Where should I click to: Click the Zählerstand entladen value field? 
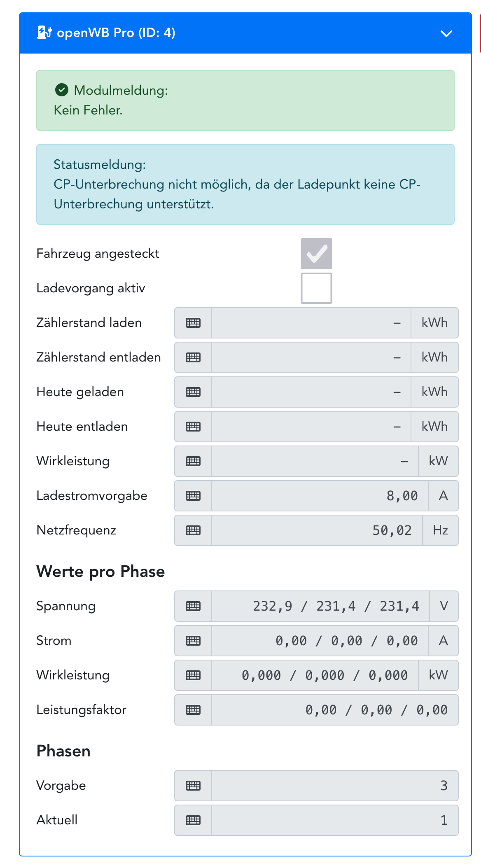311,357
